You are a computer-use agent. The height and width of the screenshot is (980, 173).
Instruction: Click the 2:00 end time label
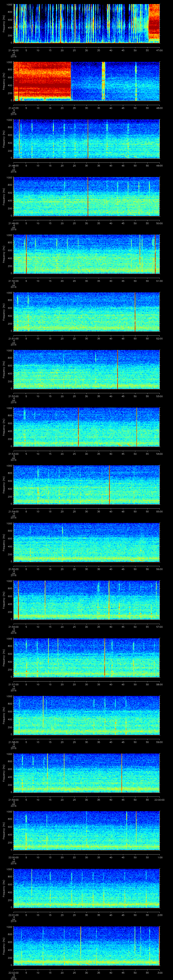coord(160,915)
